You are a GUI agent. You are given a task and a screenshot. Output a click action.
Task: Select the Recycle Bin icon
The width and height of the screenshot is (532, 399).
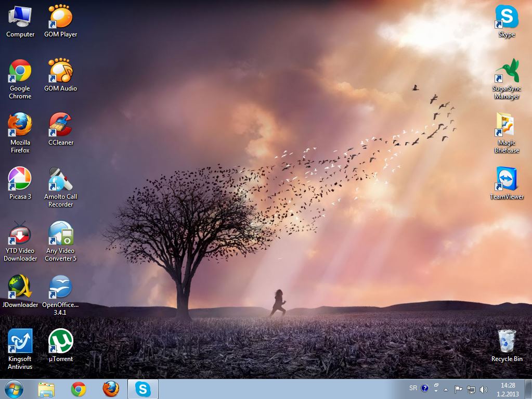point(507,345)
